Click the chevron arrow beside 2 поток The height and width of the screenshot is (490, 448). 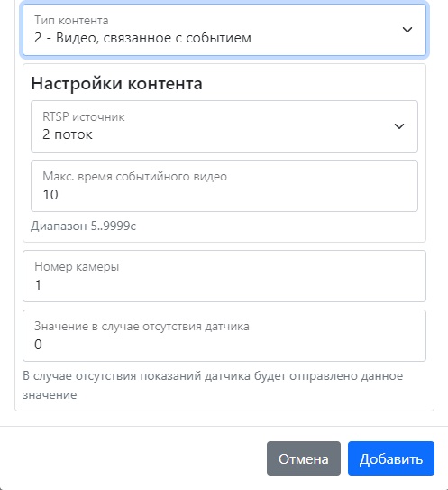399,126
